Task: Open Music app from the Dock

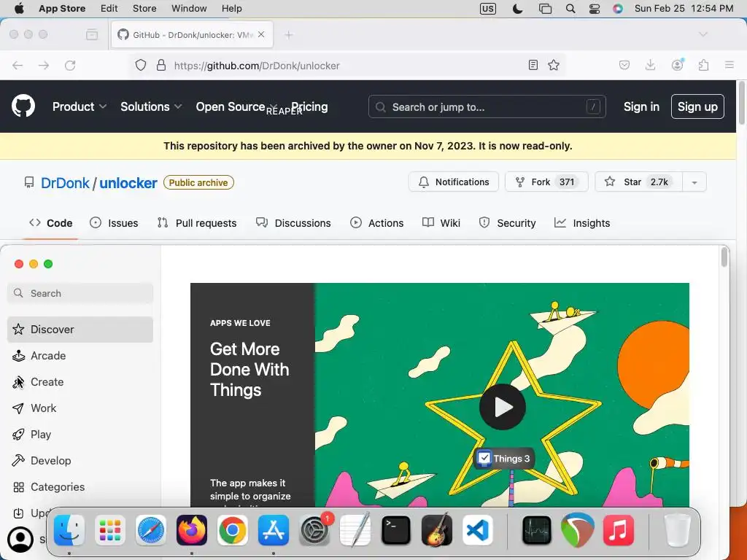Action: [x=619, y=530]
